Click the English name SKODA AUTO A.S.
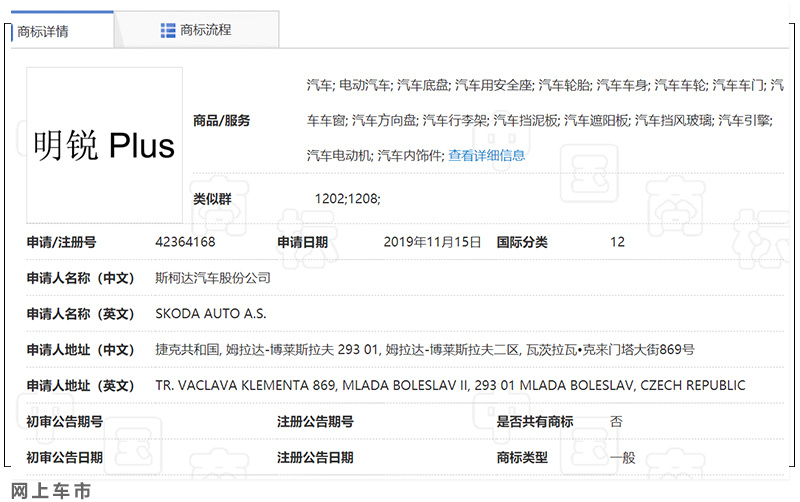The height and width of the screenshot is (502, 800). 211,313
